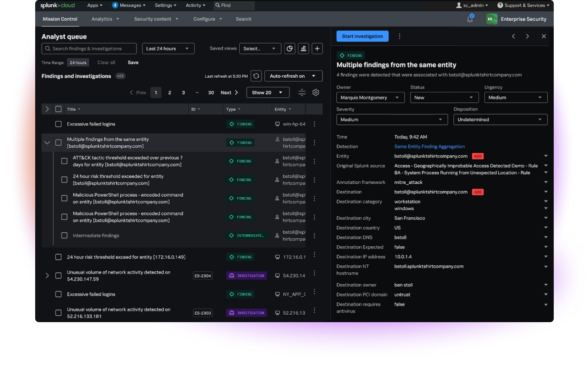Open the pie chart timeline view

290,48
